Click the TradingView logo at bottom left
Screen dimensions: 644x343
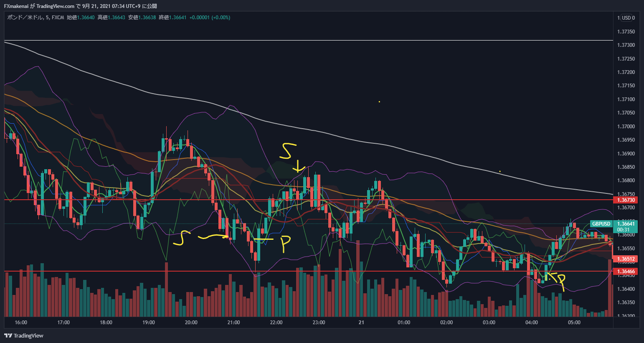coord(24,335)
